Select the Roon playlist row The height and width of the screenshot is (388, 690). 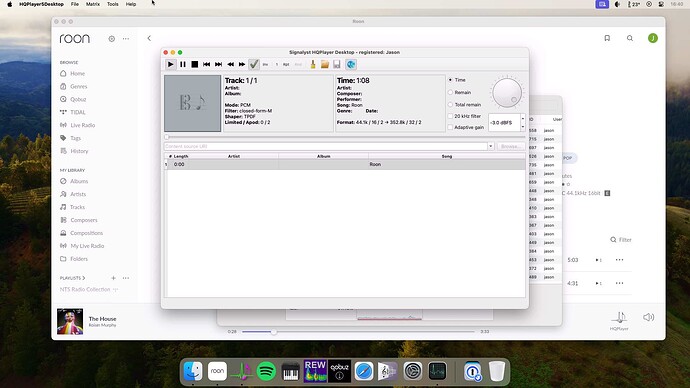(x=345, y=165)
